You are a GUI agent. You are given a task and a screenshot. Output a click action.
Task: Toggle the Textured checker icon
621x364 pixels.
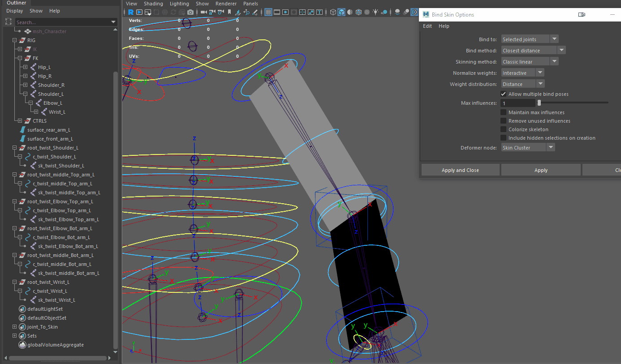coord(367,12)
